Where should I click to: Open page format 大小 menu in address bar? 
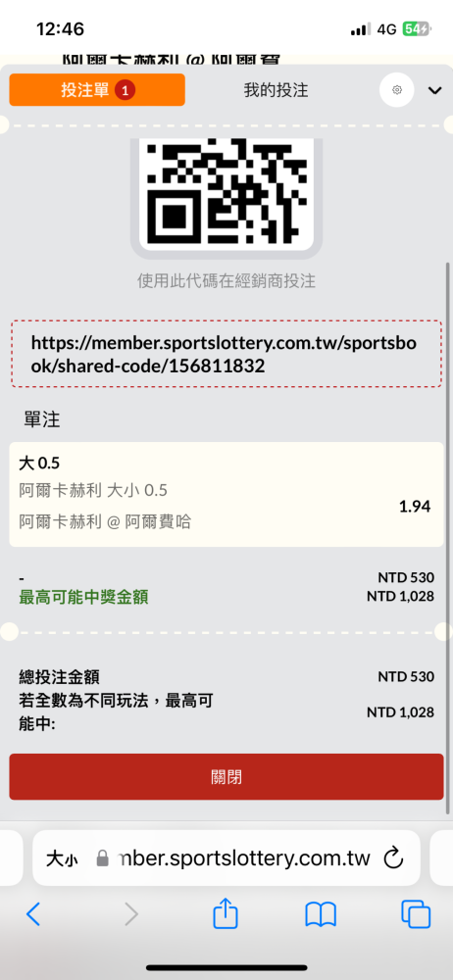[62, 859]
